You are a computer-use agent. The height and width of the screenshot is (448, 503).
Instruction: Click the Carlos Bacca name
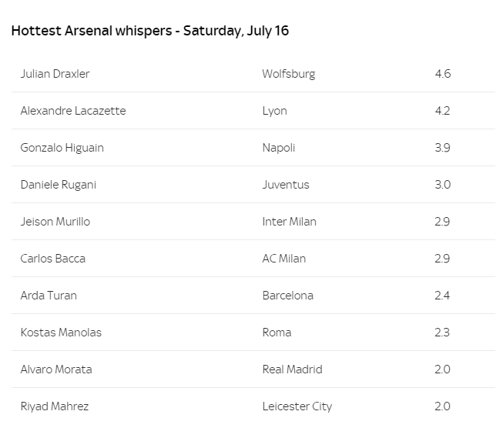coord(53,259)
